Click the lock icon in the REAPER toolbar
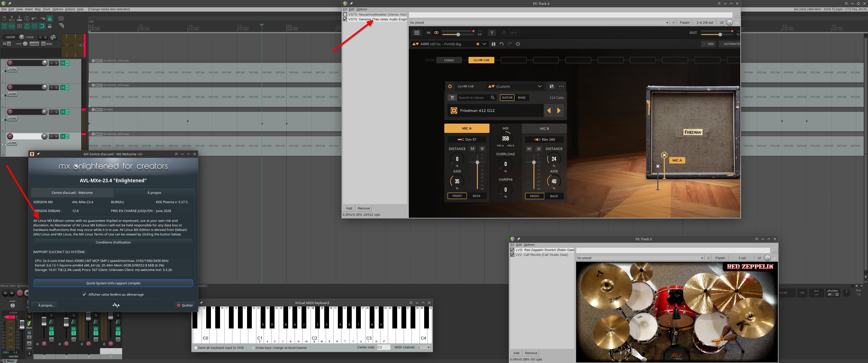This screenshot has height=363, width=868. click(x=49, y=26)
